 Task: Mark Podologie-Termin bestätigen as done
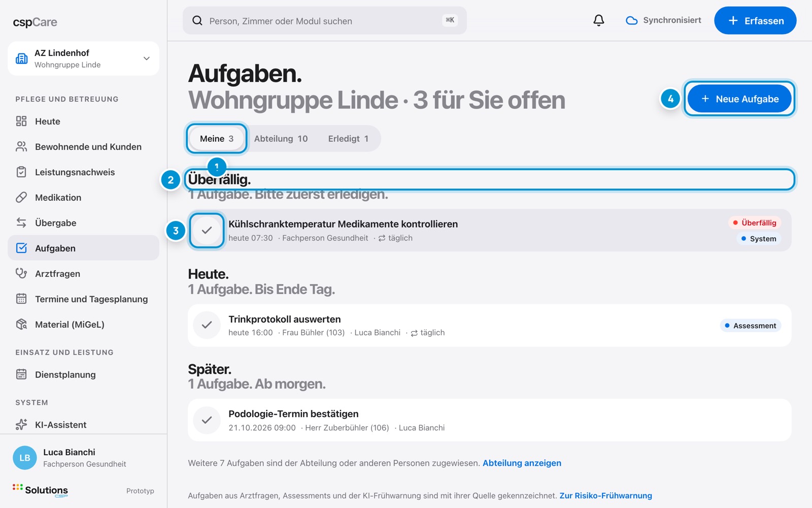pyautogui.click(x=207, y=420)
